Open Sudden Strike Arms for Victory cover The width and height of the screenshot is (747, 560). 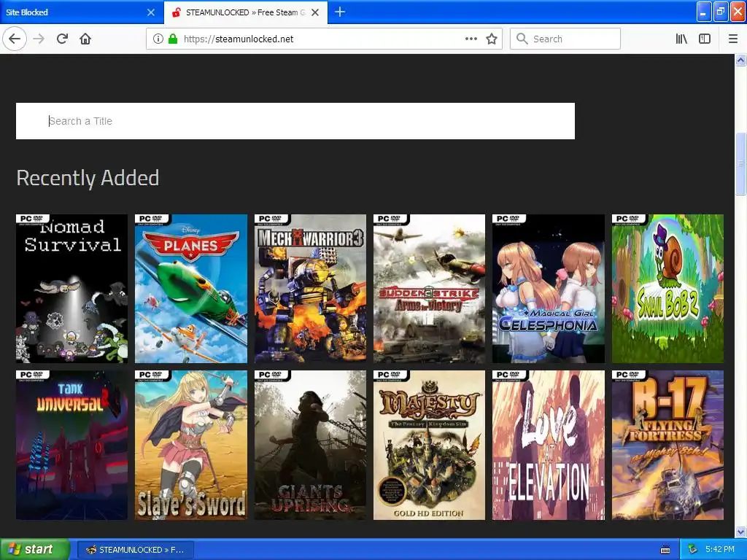point(429,289)
